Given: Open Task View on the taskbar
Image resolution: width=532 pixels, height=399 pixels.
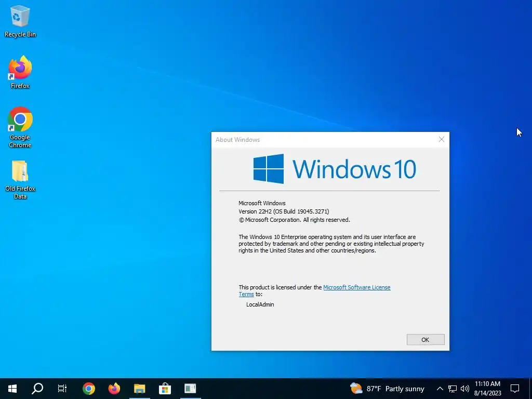Looking at the screenshot, I should pos(62,389).
